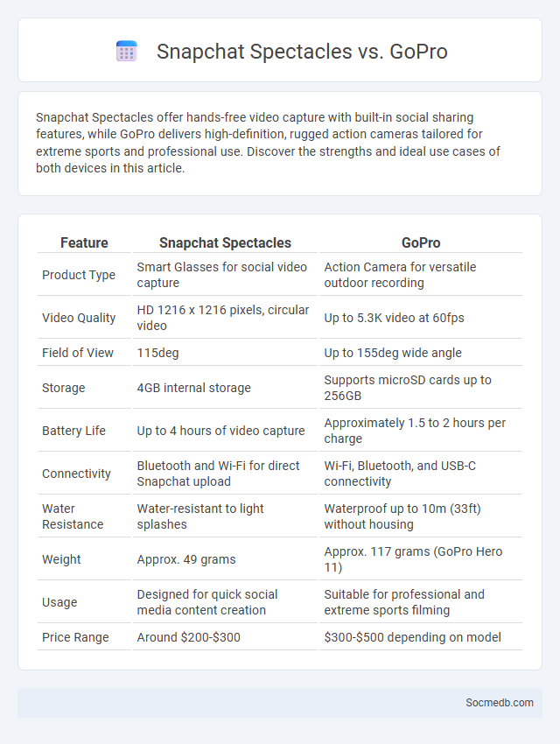This screenshot has width=560, height=744.
Task: Click 'Up to 5.3K video at 60fps' cell
Action: pyautogui.click(x=394, y=318)
